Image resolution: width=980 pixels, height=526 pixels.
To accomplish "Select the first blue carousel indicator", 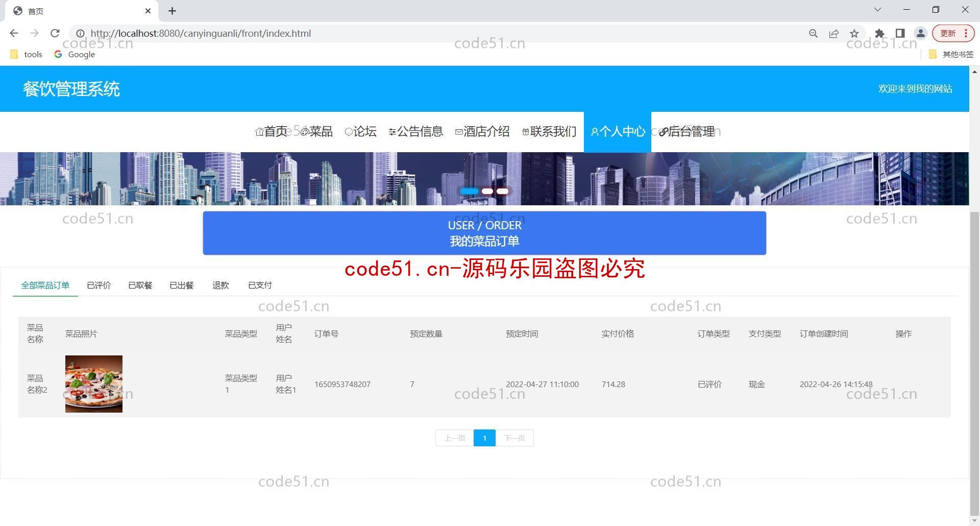I will (469, 192).
